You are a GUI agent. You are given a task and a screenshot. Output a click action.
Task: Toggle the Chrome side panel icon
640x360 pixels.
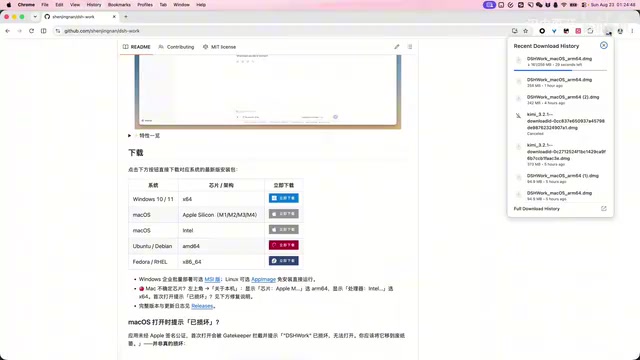pos(44,31)
